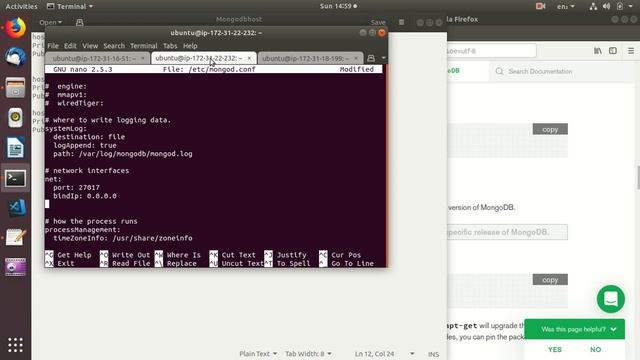This screenshot has width=640, height=360.
Task: Click the logAppend: true line
Action: (84, 145)
